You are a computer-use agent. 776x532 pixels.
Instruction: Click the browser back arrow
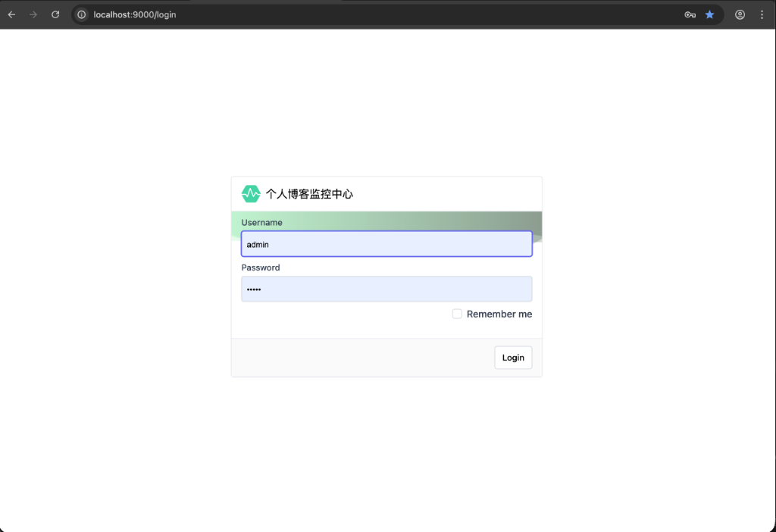tap(11, 14)
